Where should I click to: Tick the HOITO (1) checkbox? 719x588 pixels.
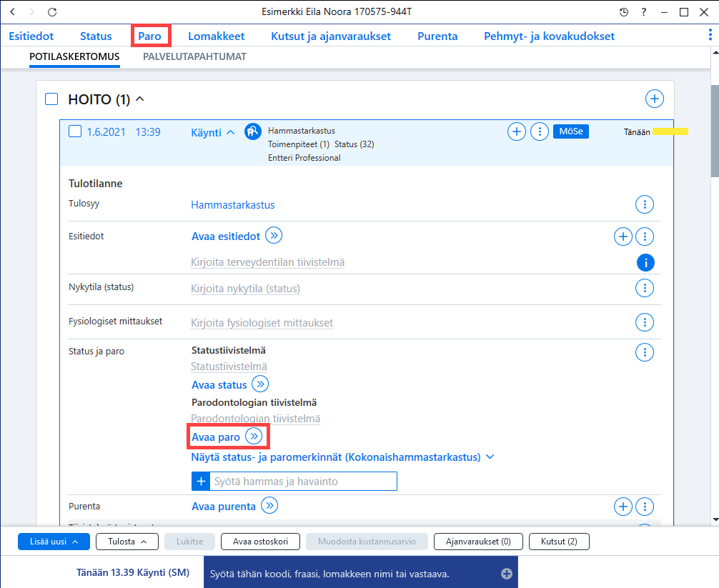click(x=51, y=99)
